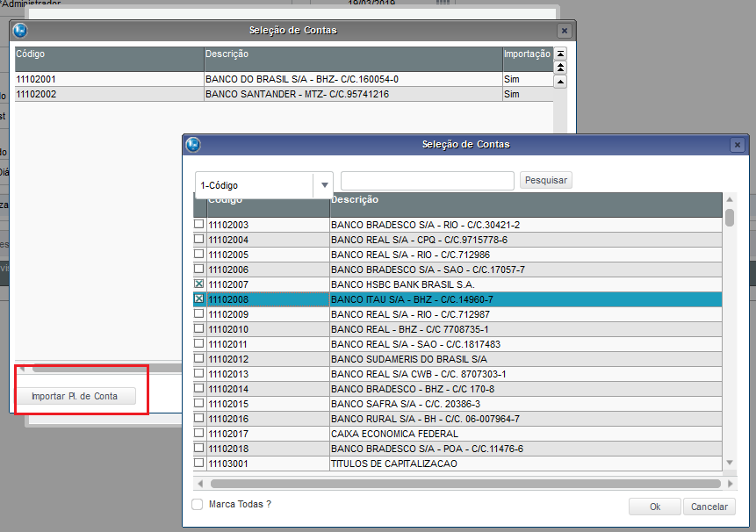The image size is (756, 532).
Task: Click page-up arrow icon in back window
Action: 560,68
